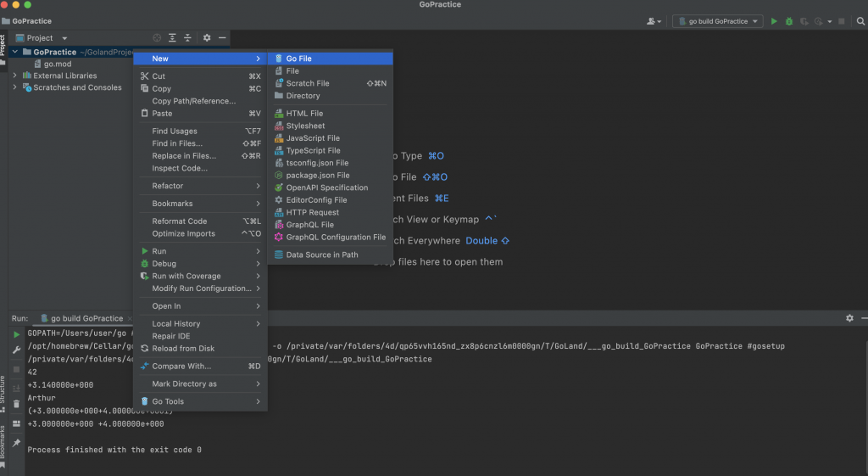Choose Directory in New submenu
Screen dimensions: 868x476
tap(330, 95)
